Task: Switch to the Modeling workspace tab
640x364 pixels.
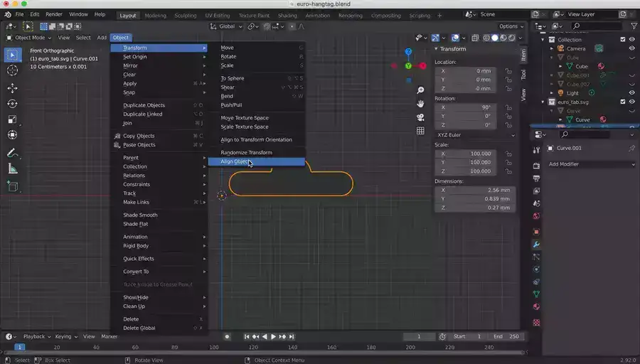Action: coord(155,16)
